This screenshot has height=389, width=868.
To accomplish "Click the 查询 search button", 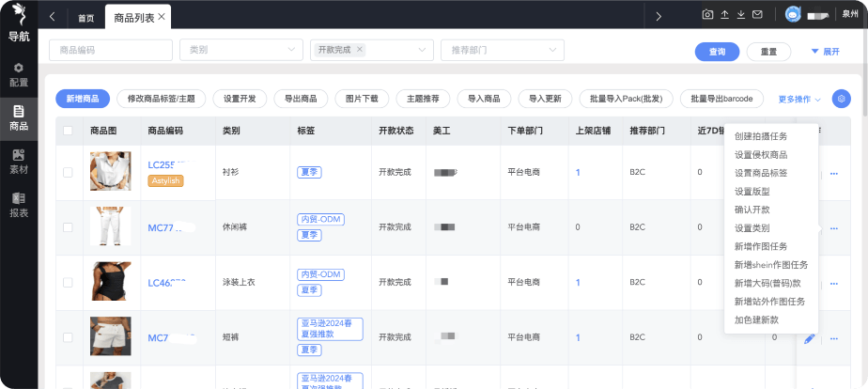I will click(717, 52).
